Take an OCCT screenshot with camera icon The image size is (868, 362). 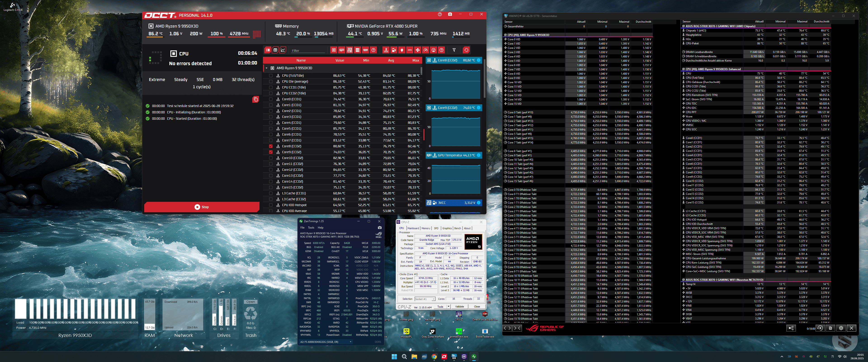pos(450,14)
